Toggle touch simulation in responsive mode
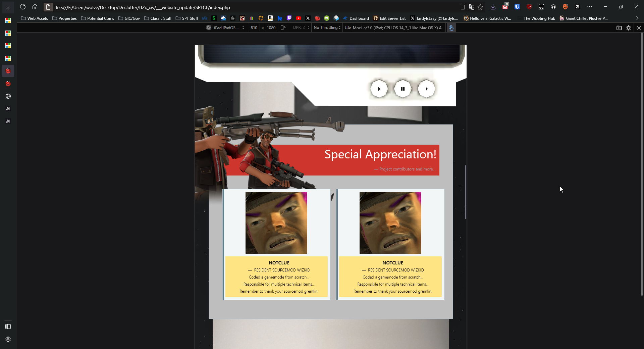644x349 pixels. [451, 28]
